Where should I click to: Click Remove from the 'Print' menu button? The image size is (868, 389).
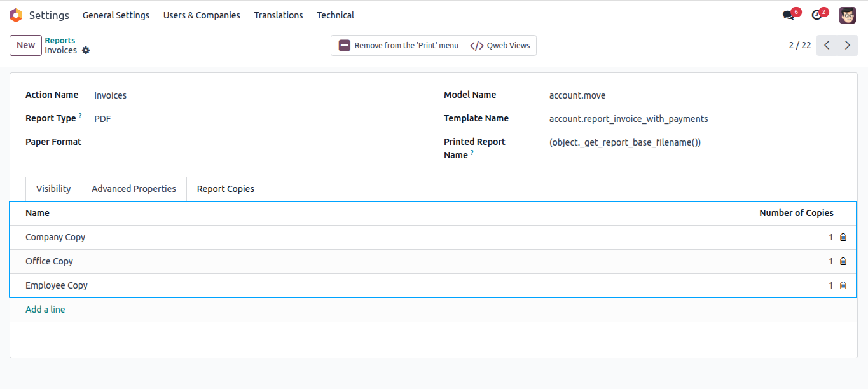398,45
